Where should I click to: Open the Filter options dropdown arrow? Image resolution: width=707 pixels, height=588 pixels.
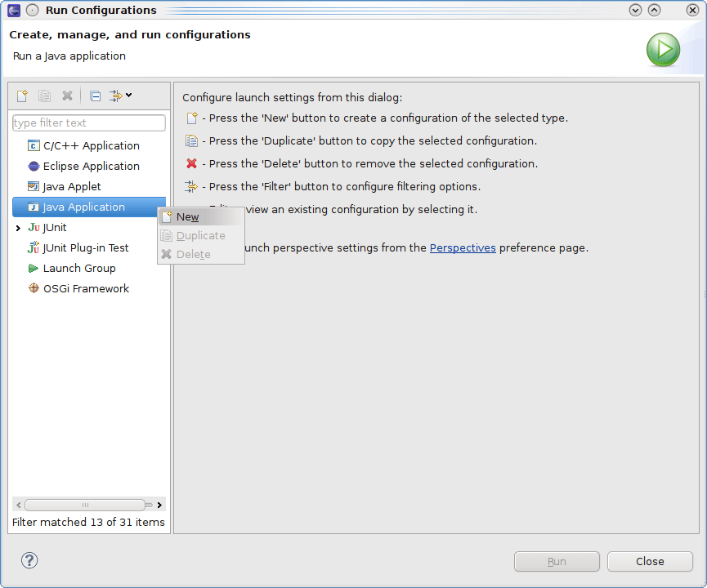129,95
